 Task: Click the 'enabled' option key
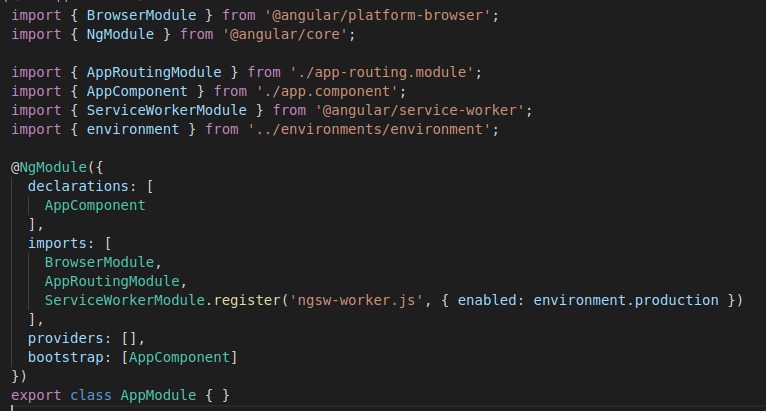[487, 300]
